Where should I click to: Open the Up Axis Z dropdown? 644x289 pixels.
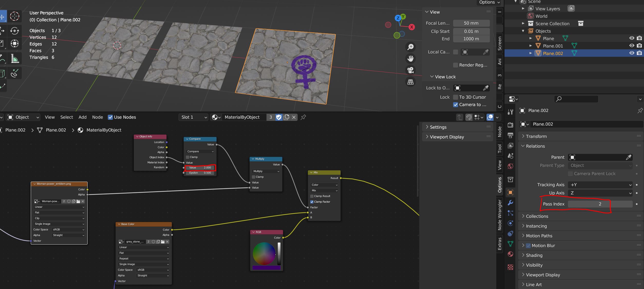[600, 193]
